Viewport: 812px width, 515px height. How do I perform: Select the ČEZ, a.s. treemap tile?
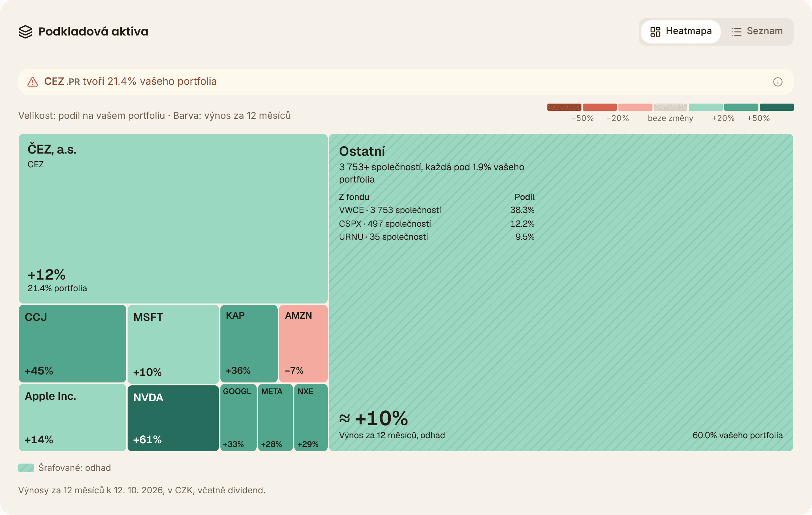click(x=173, y=218)
